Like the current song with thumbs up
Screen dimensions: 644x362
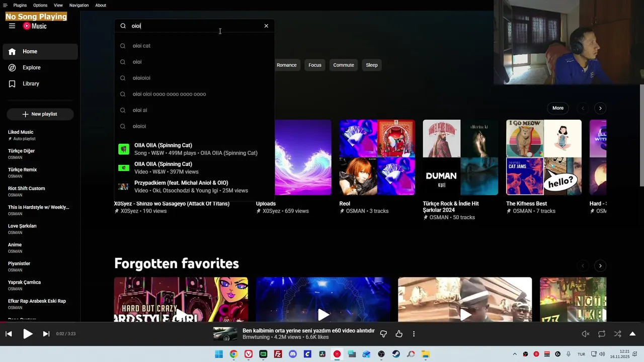point(399,334)
